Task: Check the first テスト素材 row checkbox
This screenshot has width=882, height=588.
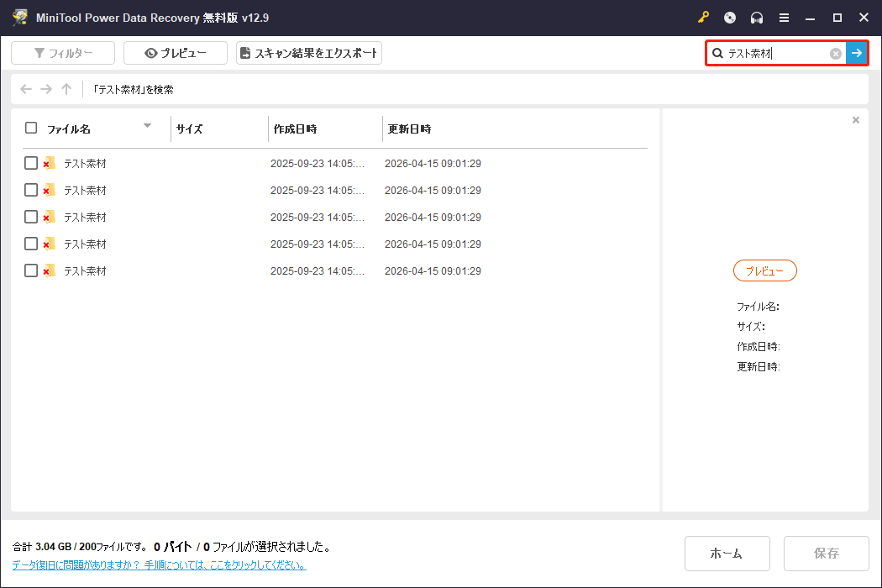Action: point(31,163)
